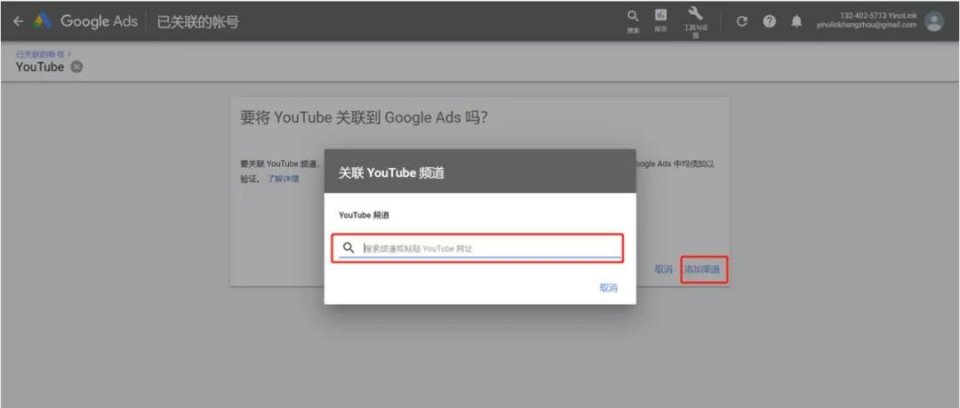Open the notifications bell icon
The image size is (960, 408).
click(x=796, y=21)
